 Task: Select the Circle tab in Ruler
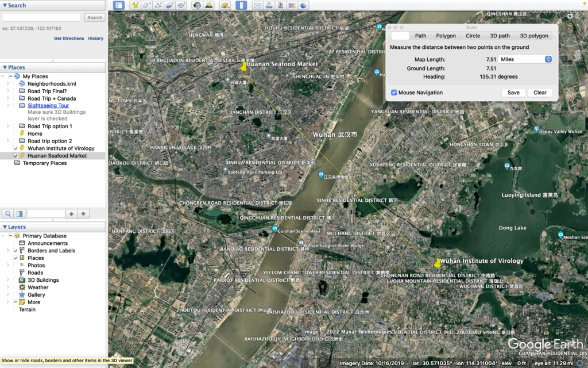click(473, 36)
